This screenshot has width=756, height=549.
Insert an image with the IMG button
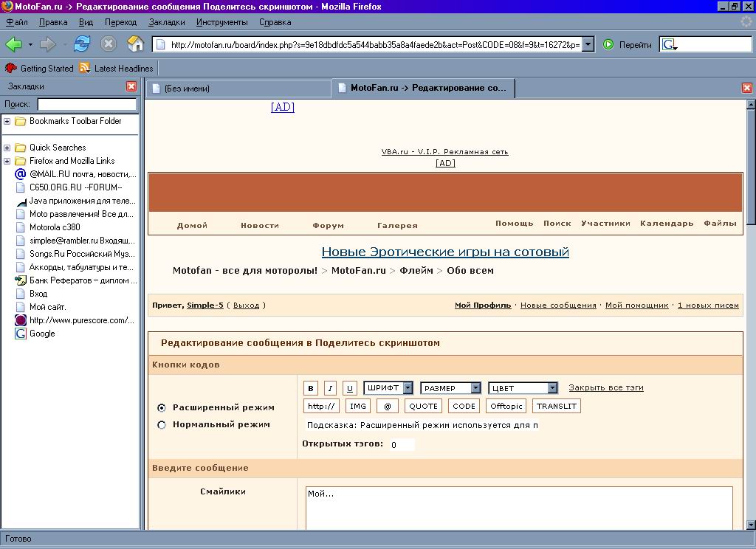[x=358, y=406]
